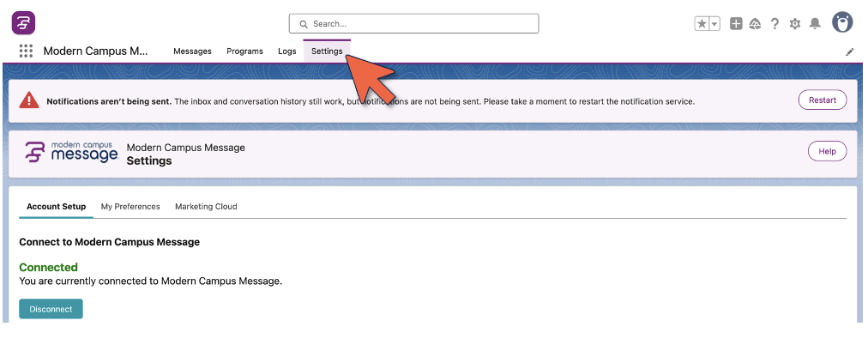Image resolution: width=868 pixels, height=345 pixels.
Task: Open the global actions plus icon
Action: [x=736, y=24]
